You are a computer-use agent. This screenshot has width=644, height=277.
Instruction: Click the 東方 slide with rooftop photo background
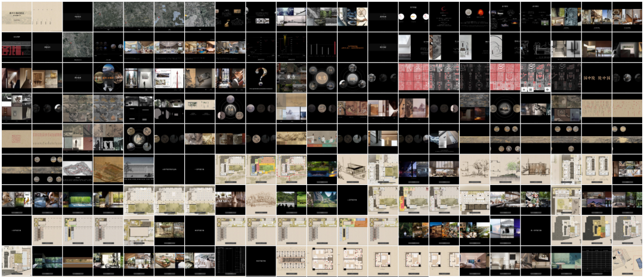290,77
